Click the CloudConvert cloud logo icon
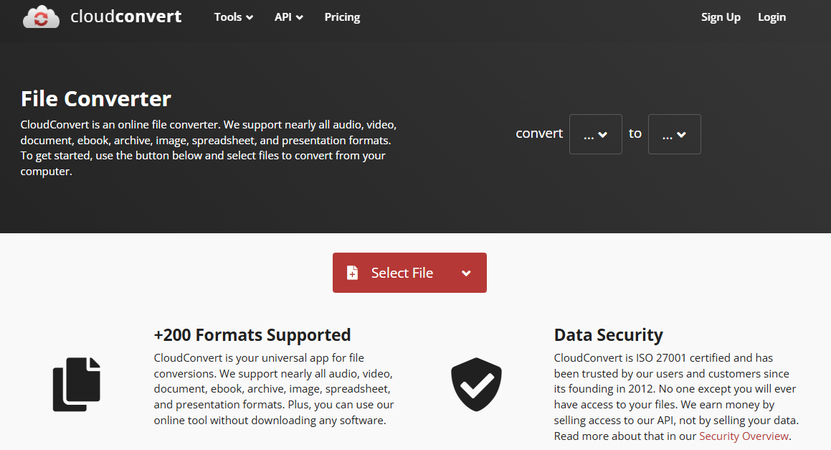Viewport: 831px width, 450px height. [x=41, y=17]
